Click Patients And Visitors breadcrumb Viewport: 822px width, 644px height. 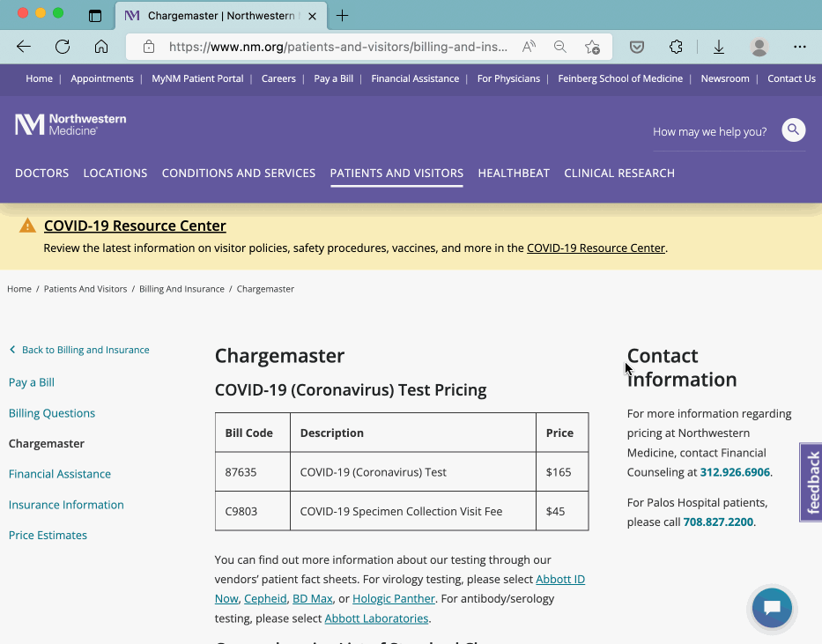(85, 289)
